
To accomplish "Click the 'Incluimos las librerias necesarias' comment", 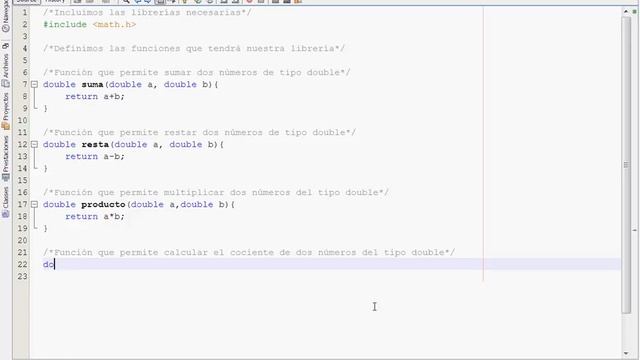I will [147, 13].
